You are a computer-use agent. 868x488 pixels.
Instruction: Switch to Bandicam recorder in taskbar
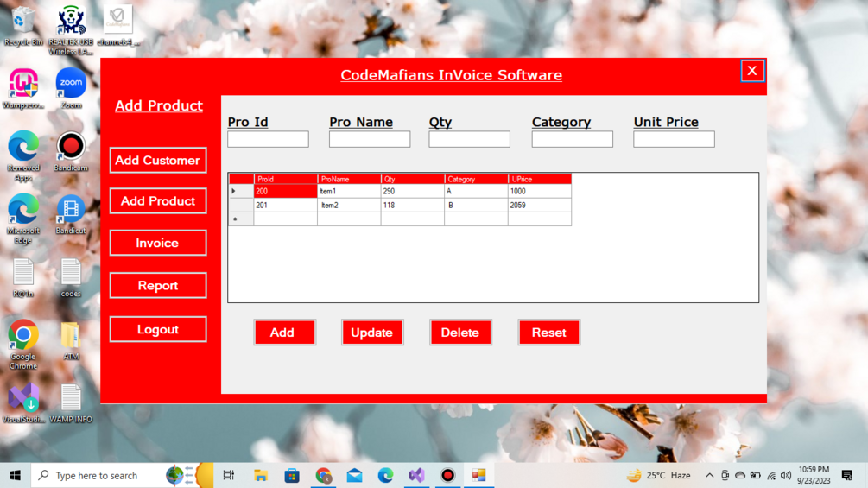(x=448, y=475)
